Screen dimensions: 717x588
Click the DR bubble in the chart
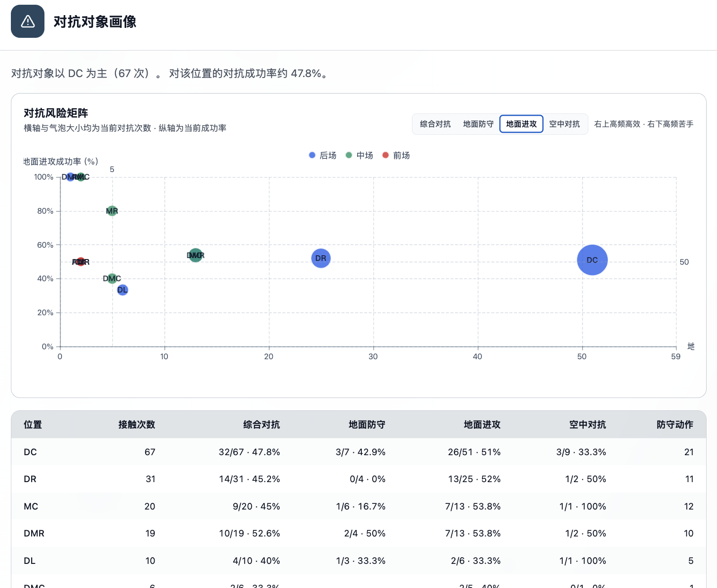pos(321,258)
